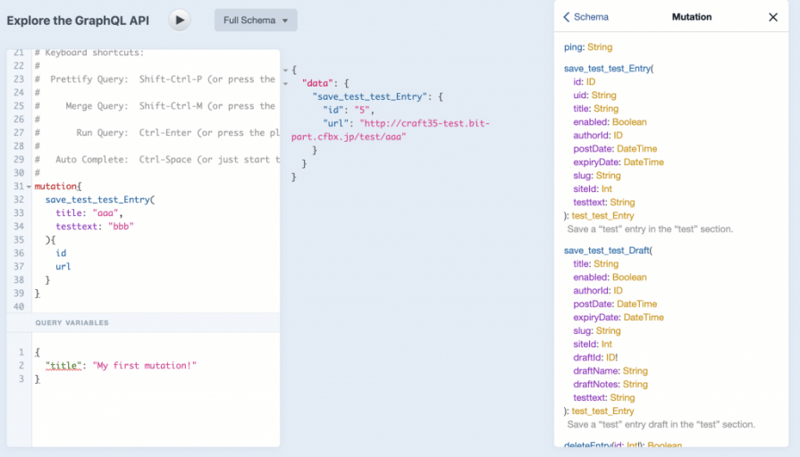The image size is (800, 457).
Task: Open save_test_test_Entry mutation in docs
Action: [607, 68]
